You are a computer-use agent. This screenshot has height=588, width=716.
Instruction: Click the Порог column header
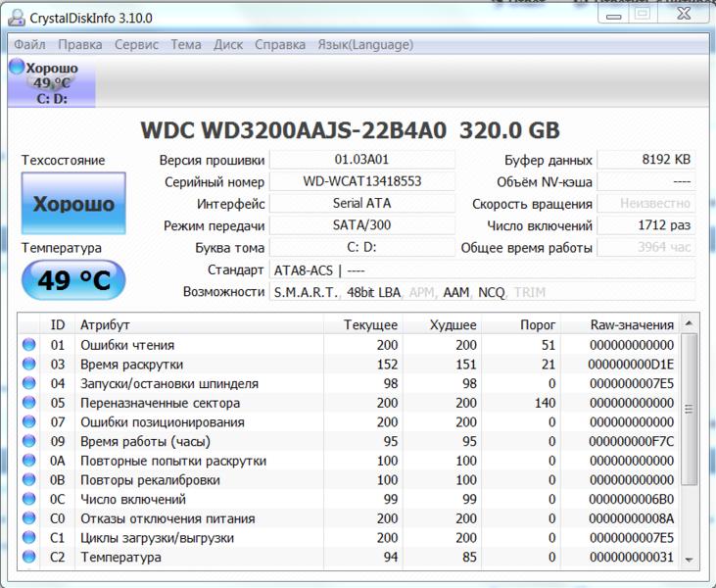pyautogui.click(x=521, y=324)
